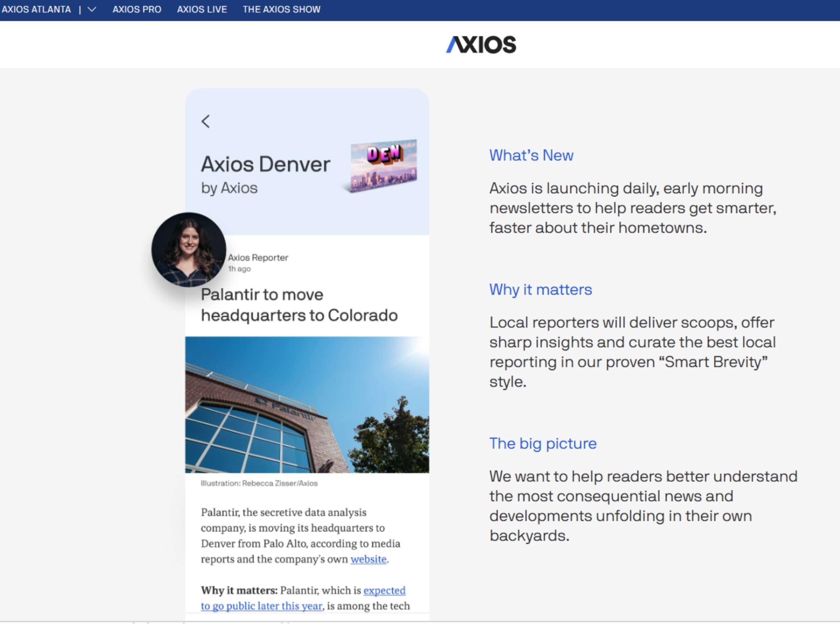The height and width of the screenshot is (630, 840).
Task: Go to Axios Live
Action: click(x=202, y=10)
